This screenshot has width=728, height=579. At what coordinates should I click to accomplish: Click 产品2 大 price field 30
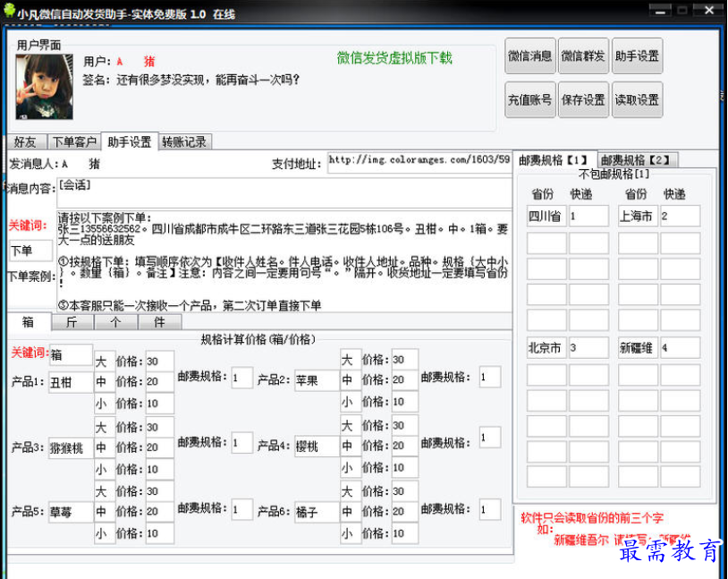point(405,360)
